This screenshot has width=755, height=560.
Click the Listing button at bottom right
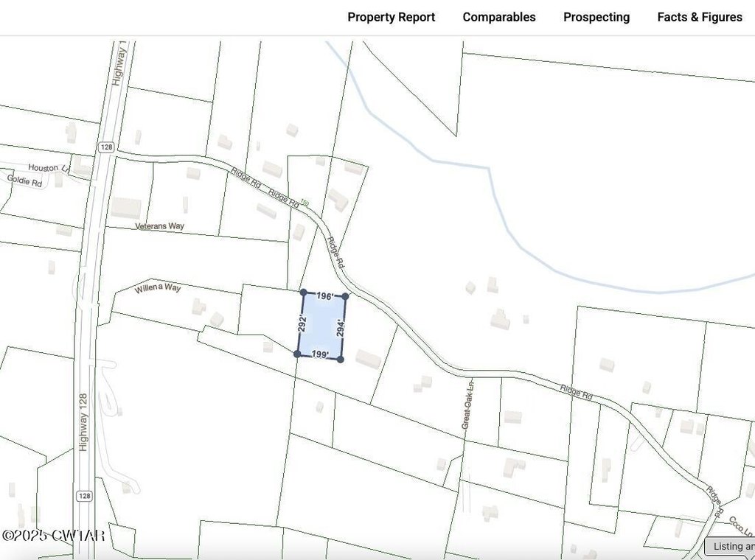(730, 546)
